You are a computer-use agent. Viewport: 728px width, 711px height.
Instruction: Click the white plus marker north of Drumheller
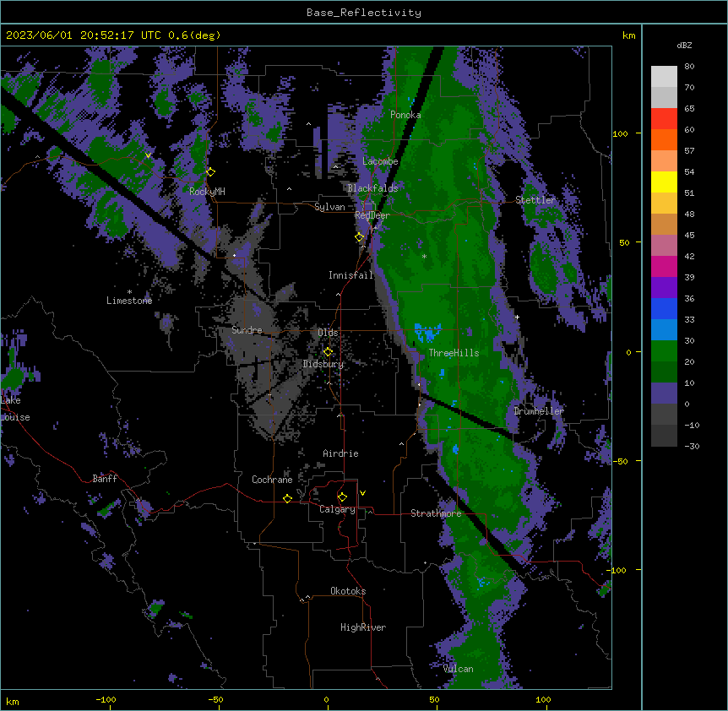tap(517, 317)
